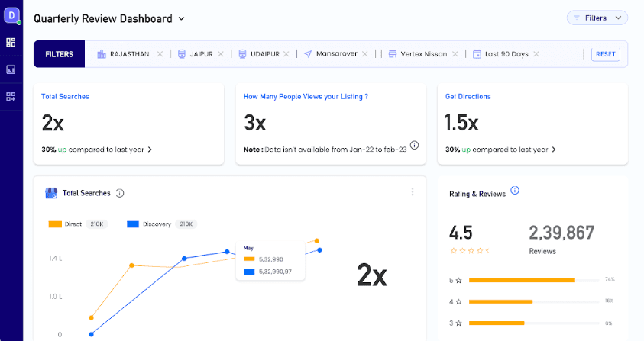
Task: Click the 4.5 star rating icons row
Action: (x=470, y=251)
